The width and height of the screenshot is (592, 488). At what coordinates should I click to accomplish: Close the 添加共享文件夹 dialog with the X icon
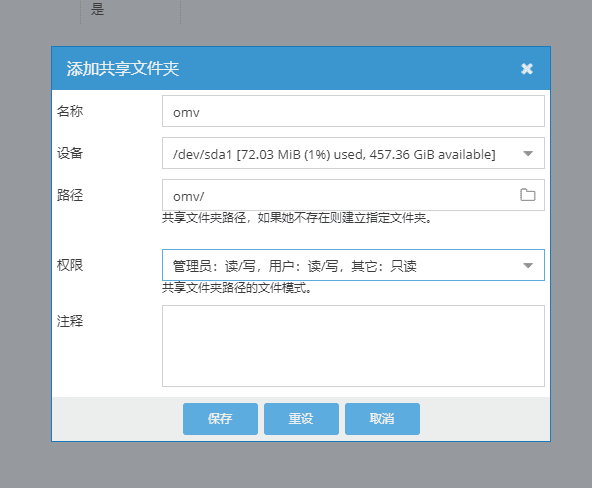point(527,69)
